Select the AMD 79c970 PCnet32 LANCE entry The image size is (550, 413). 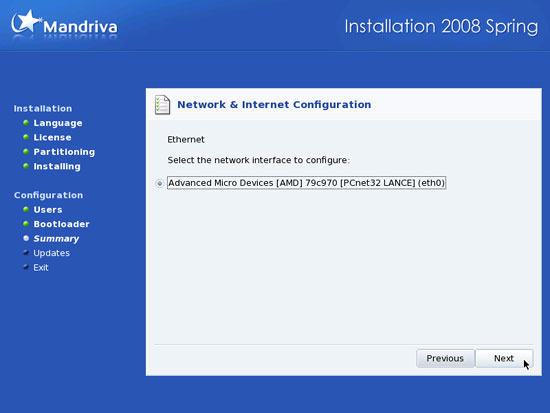(x=307, y=183)
